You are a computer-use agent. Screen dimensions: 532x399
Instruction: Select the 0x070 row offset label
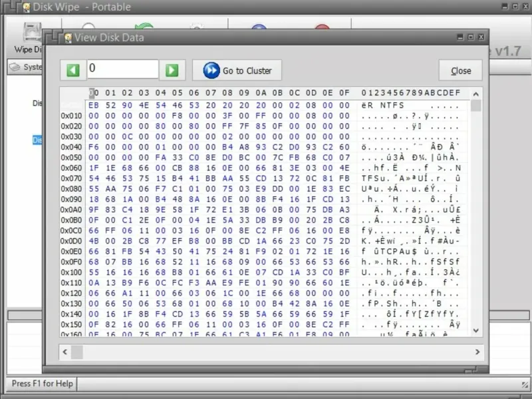(71, 178)
